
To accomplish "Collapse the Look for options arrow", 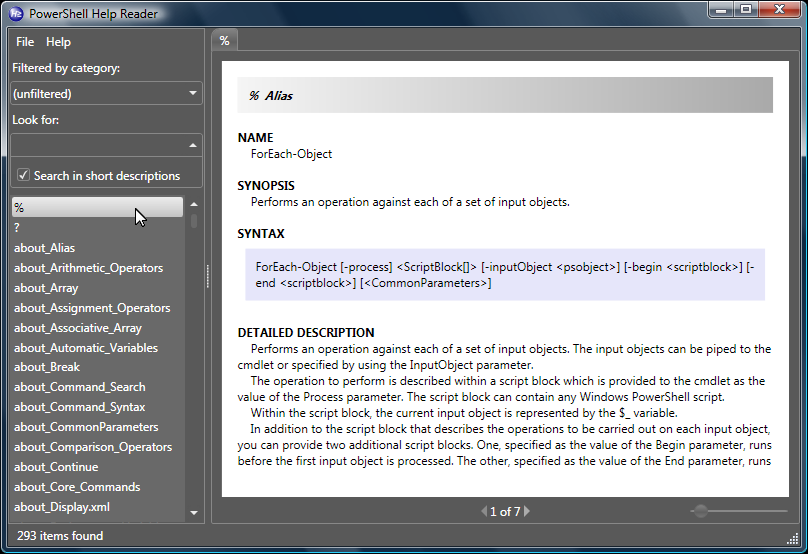I will pos(193,145).
